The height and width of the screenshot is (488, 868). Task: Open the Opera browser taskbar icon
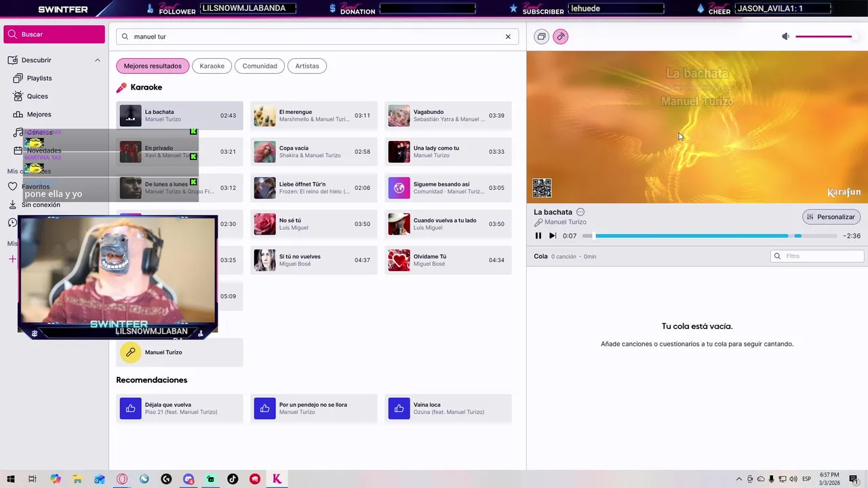[122, 479]
